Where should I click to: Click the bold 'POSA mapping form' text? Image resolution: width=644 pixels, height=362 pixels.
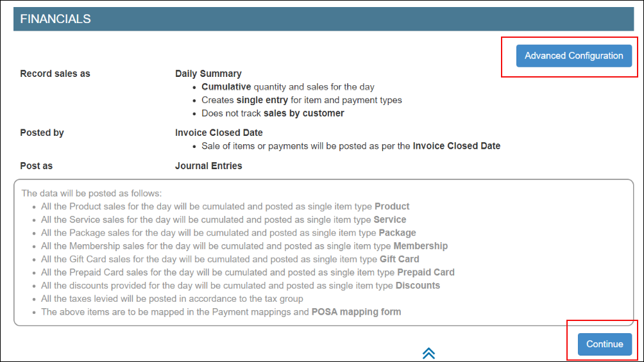(x=356, y=312)
